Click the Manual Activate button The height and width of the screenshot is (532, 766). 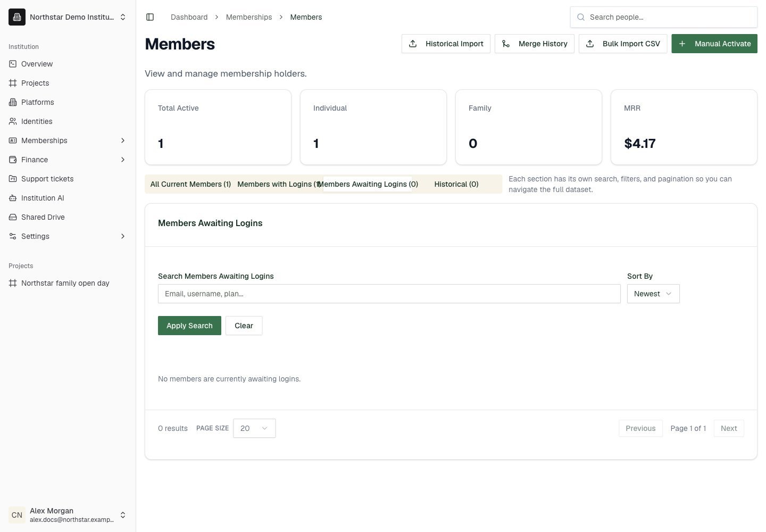(714, 44)
